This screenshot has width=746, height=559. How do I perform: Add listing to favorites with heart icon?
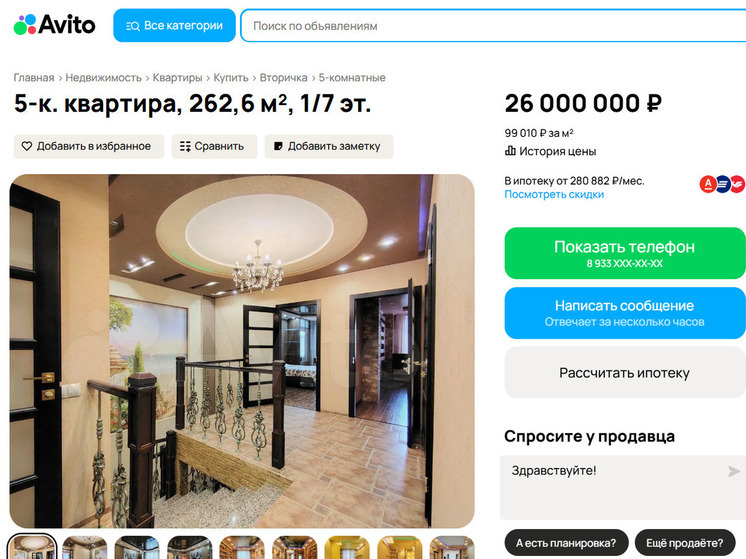[88, 146]
